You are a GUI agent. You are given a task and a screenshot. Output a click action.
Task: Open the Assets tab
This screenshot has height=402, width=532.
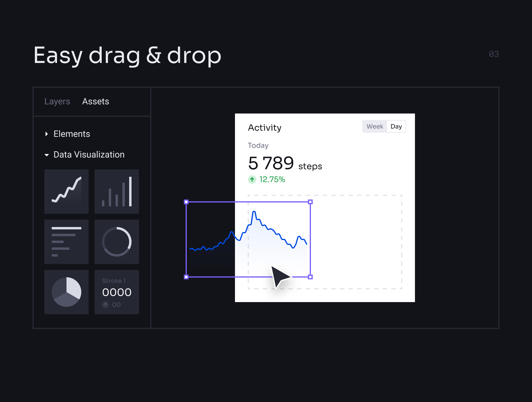[x=95, y=101]
